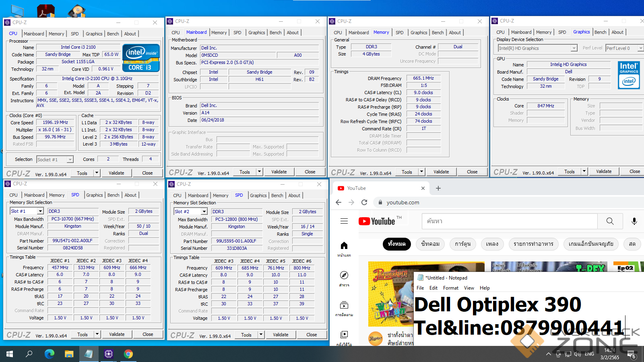Click the YouTube search magnifier button
This screenshot has width=644, height=362.
click(x=610, y=221)
